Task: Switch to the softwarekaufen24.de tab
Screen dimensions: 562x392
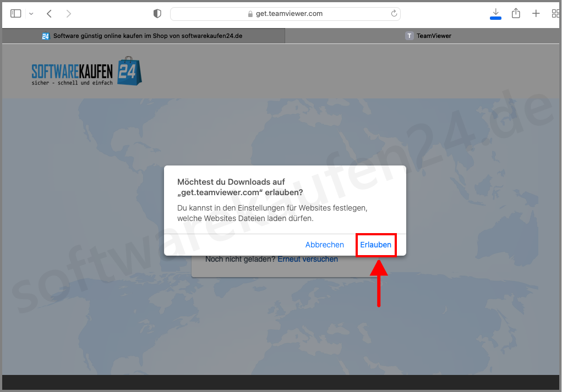Action: [x=143, y=36]
